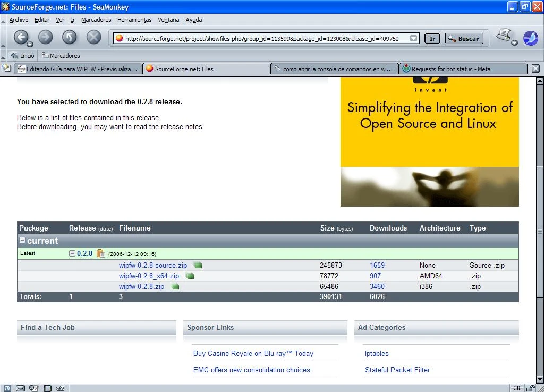Open the 907 downloads stats link
This screenshot has width=544, height=392.
click(375, 276)
